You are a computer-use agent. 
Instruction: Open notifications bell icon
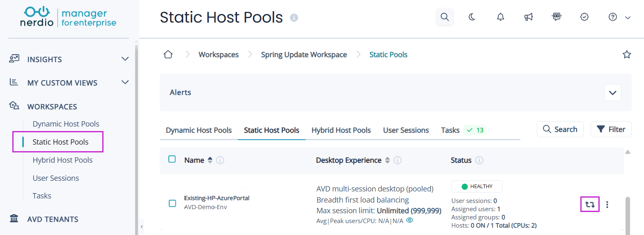[500, 17]
